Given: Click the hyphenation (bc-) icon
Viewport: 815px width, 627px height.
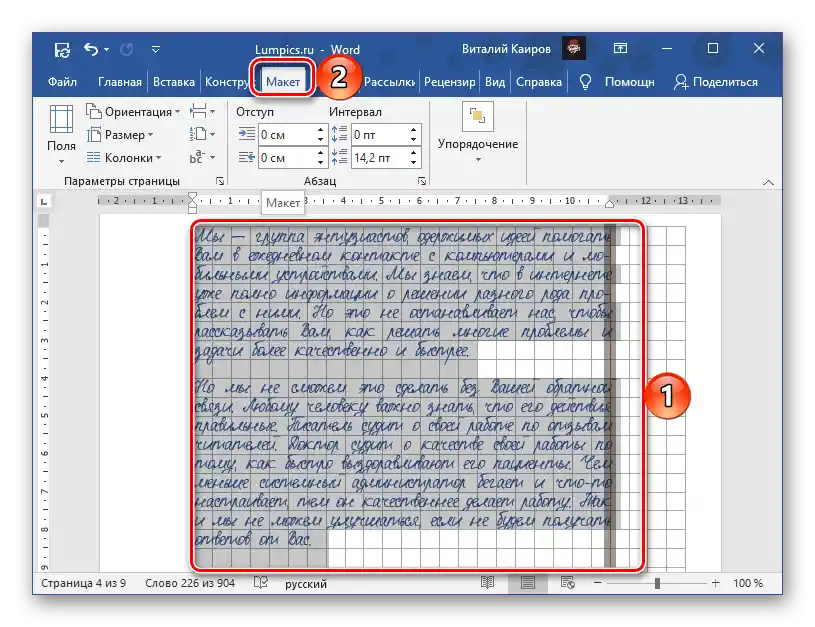Looking at the screenshot, I should click(x=200, y=158).
